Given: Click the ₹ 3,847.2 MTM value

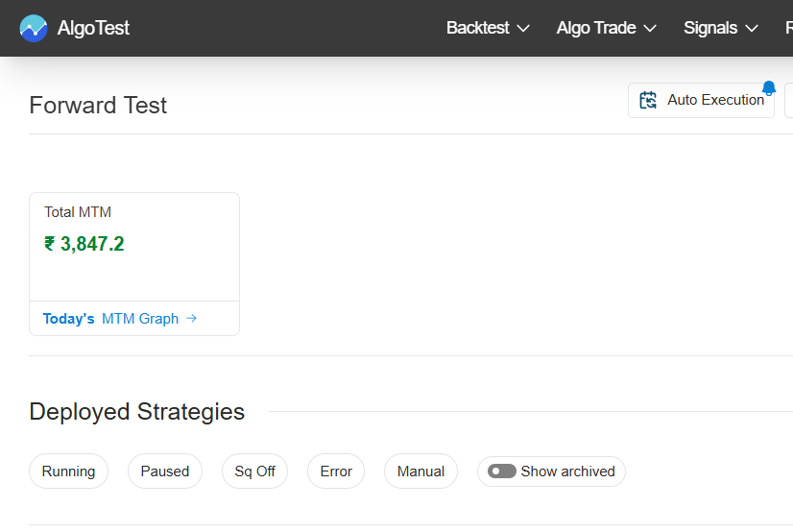Looking at the screenshot, I should 84,244.
